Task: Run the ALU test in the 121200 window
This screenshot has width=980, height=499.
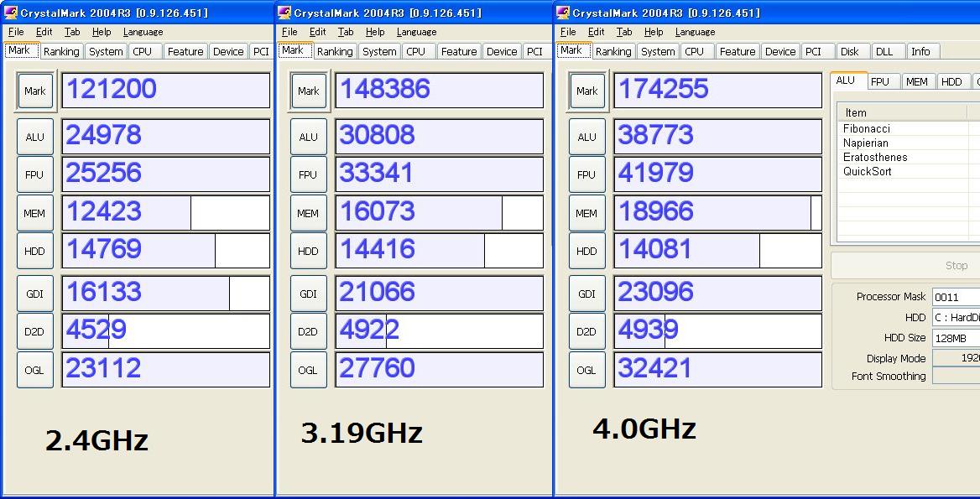Action: click(35, 137)
